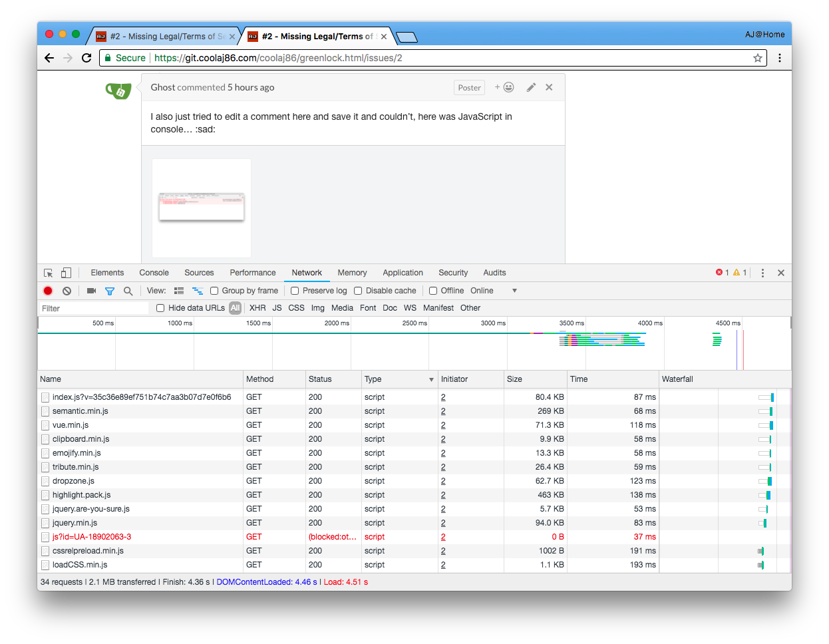Open initiator link for index.js row
Image resolution: width=829 pixels, height=644 pixels.
pos(443,397)
